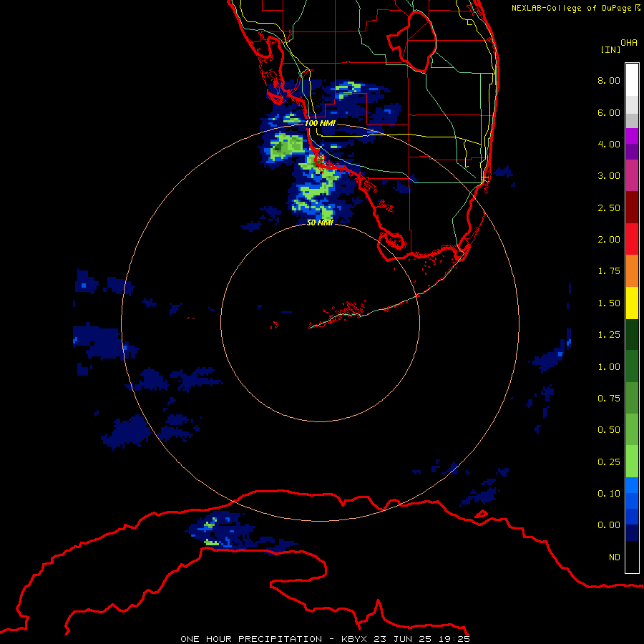Select the 4.00 legend value

[609, 144]
